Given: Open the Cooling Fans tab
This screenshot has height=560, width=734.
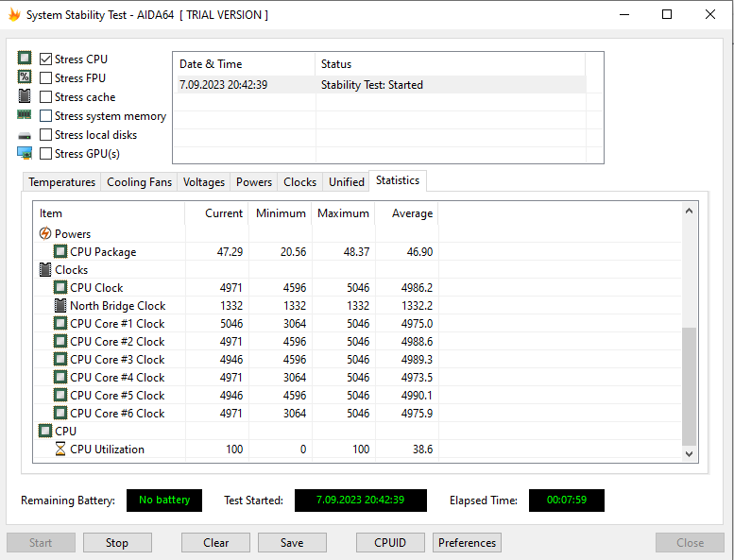Looking at the screenshot, I should tap(139, 182).
